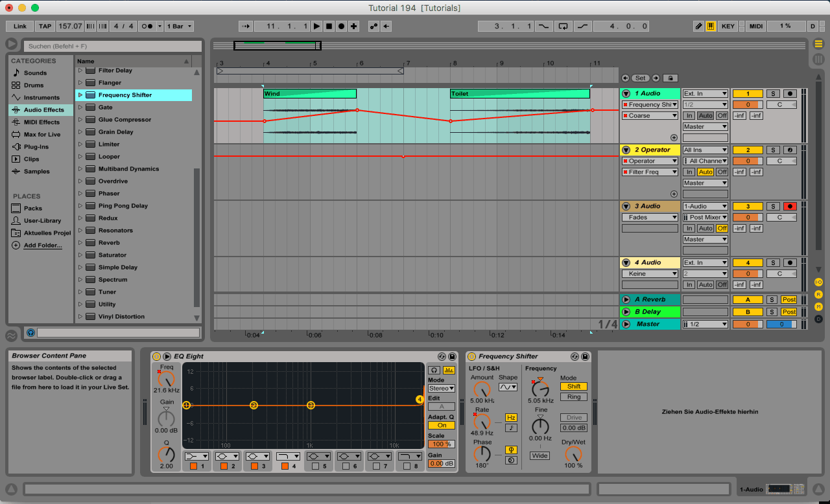Screen dimensions: 830x504
Task: Click the Automation Arm icon
Action: point(373,27)
